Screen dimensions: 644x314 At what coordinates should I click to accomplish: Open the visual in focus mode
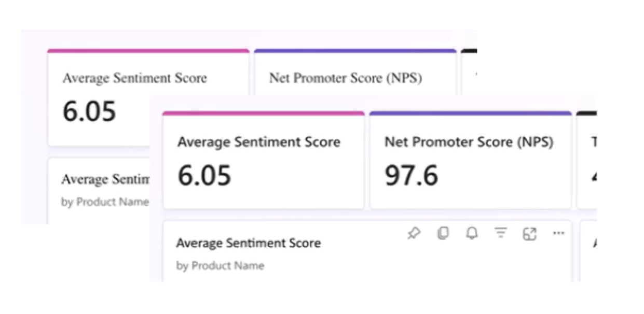click(529, 233)
